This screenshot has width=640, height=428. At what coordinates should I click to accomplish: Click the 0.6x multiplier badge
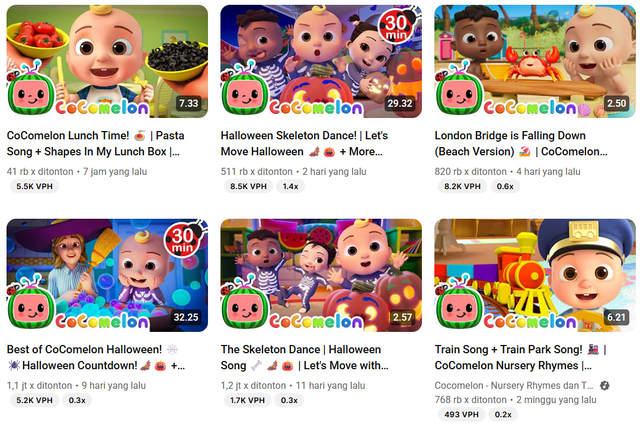pyautogui.click(x=505, y=186)
